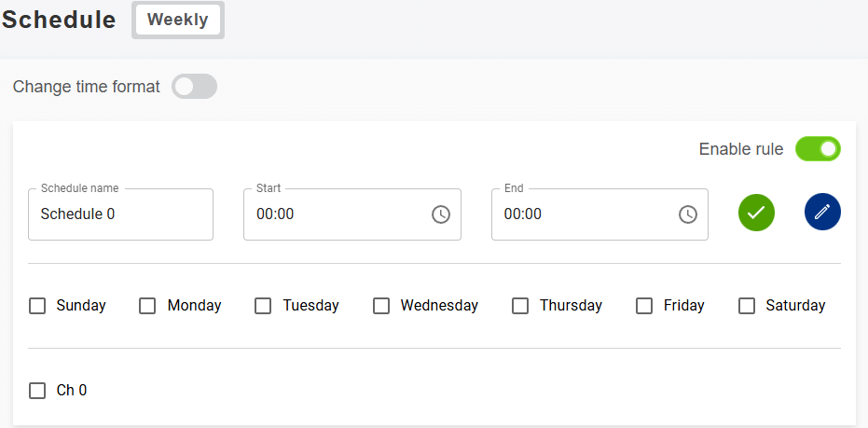The height and width of the screenshot is (428, 868).
Task: Disable the Enable rule switch
Action: (818, 149)
